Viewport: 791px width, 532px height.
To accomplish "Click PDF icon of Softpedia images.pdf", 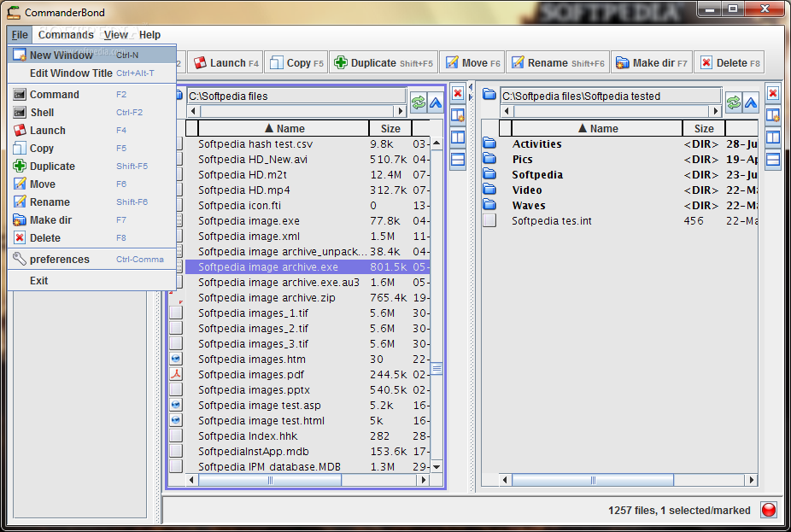I will pos(176,374).
